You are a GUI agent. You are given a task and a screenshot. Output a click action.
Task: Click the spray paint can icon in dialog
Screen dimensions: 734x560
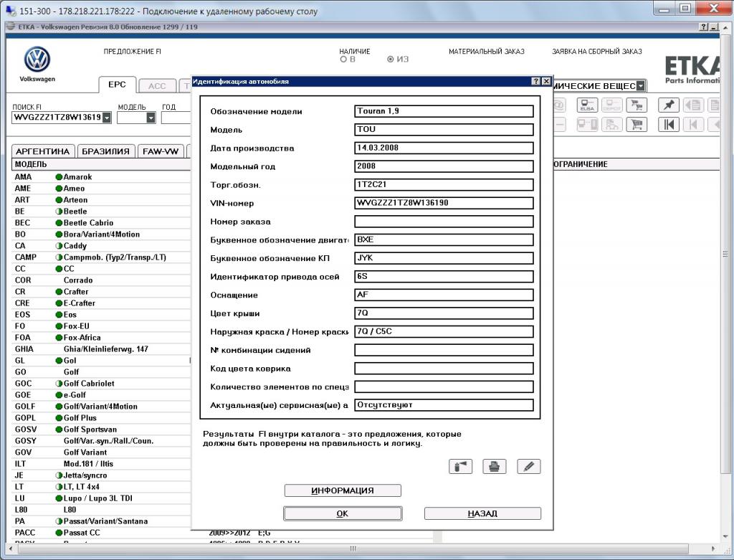(x=460, y=466)
